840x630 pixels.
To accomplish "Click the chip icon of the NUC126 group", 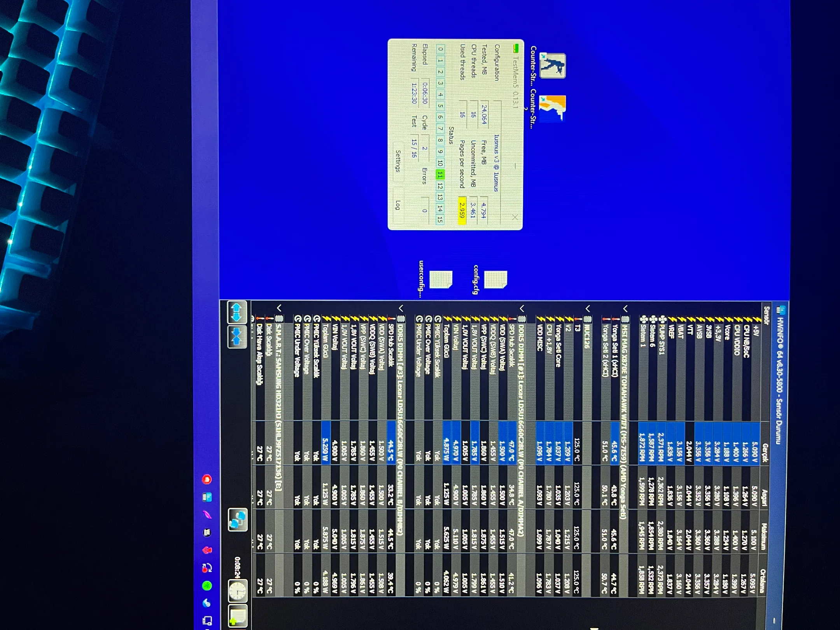I will click(x=587, y=319).
